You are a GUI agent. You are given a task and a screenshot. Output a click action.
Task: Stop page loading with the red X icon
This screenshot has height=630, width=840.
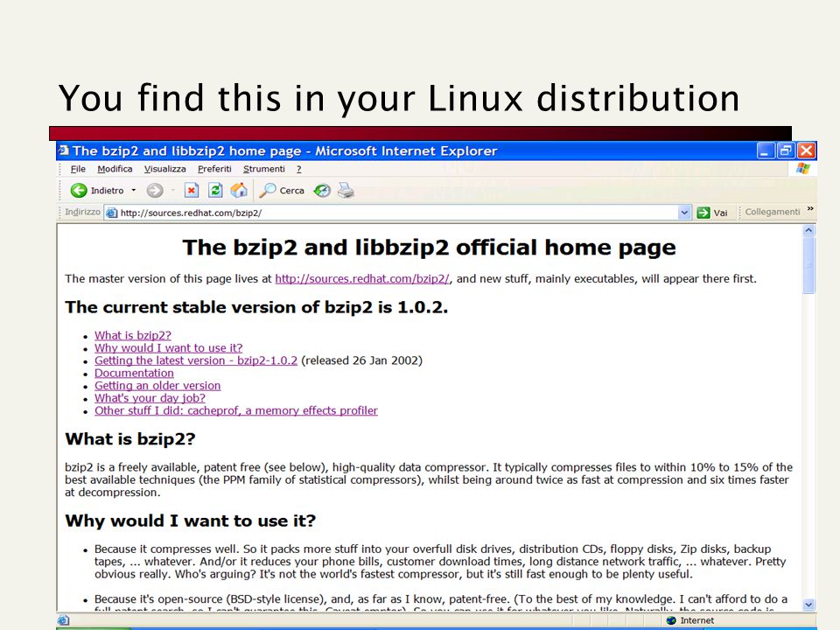point(192,190)
